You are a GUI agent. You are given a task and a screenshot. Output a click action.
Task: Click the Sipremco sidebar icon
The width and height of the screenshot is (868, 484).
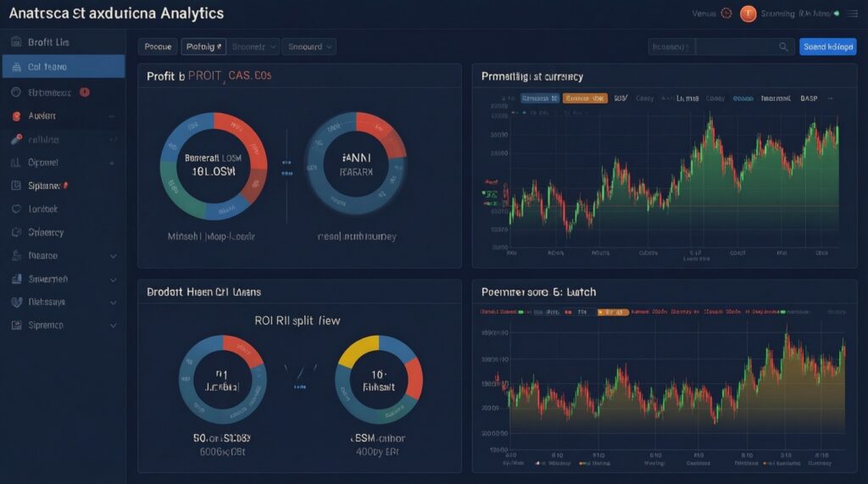[x=17, y=325]
